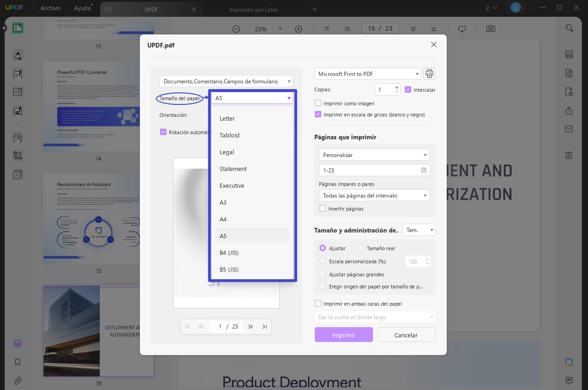Viewport: 588px width, 390px height.
Task: Click the Save icon on the right sidebar
Action: 569,155
